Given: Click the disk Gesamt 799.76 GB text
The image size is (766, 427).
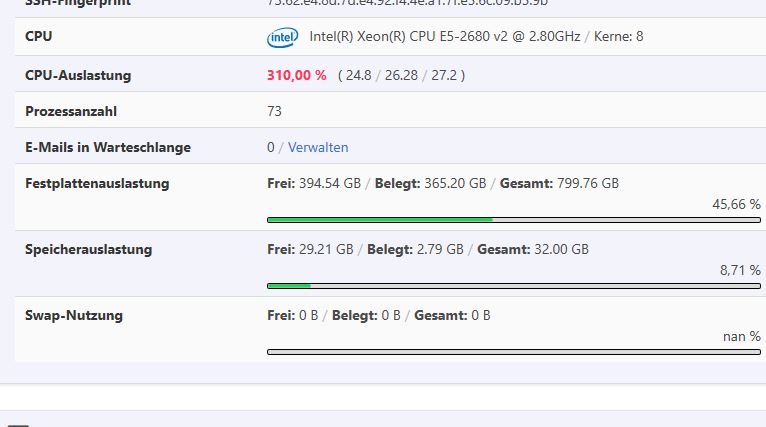Looking at the screenshot, I should click(558, 183).
